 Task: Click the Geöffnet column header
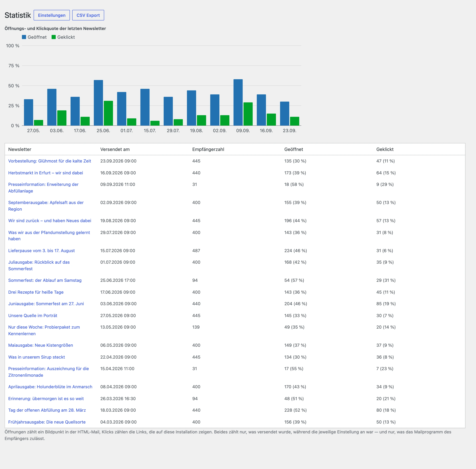click(x=294, y=149)
